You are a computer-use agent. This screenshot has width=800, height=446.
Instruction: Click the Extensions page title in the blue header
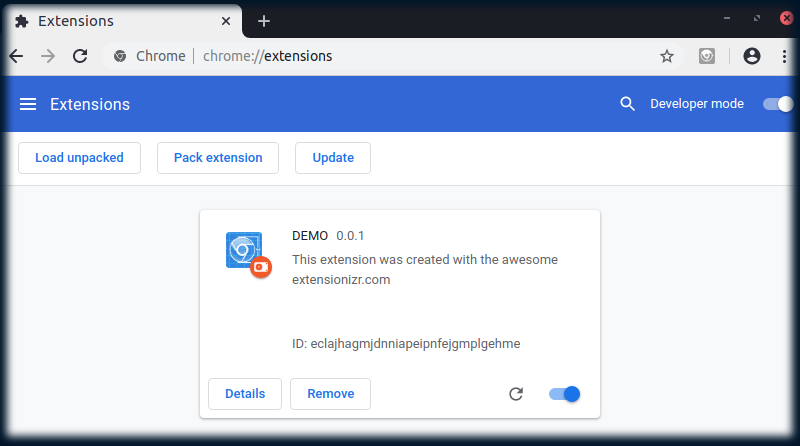click(90, 104)
